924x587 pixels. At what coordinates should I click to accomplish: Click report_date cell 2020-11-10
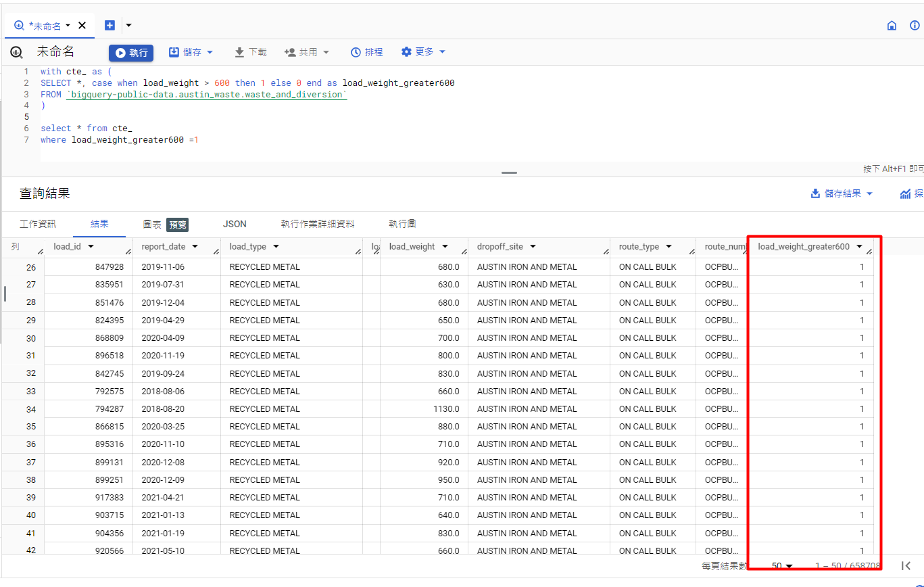click(x=163, y=444)
